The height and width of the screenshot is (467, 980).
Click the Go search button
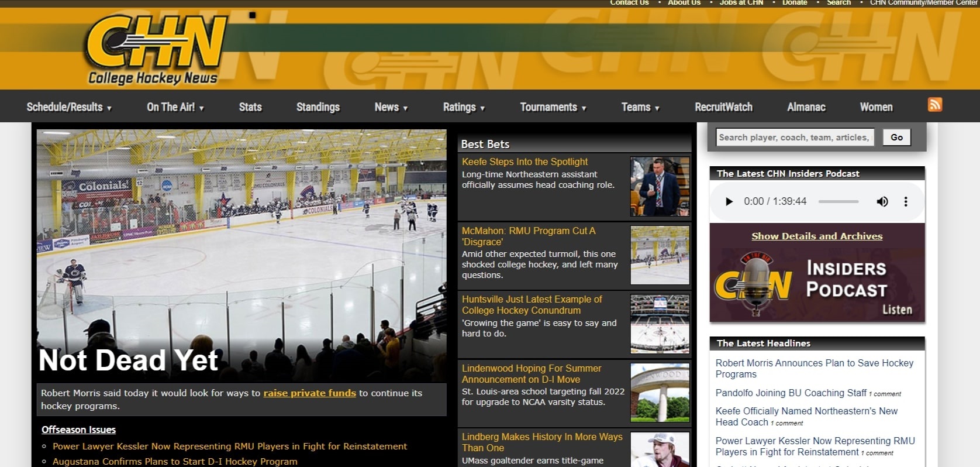click(896, 138)
